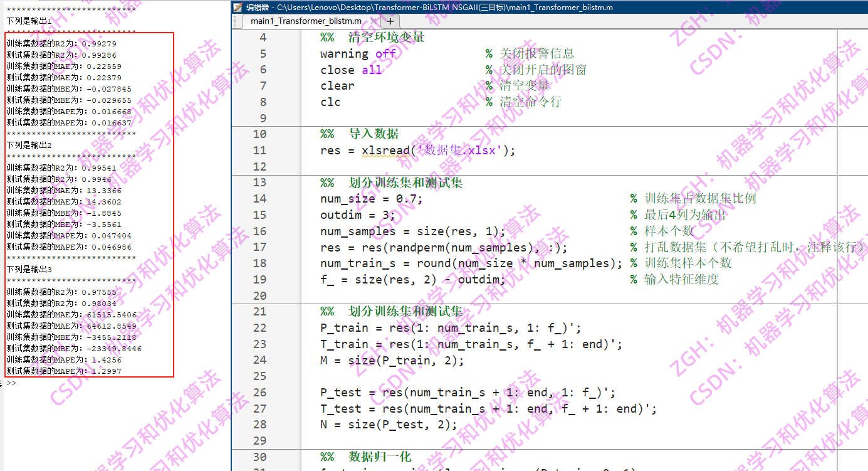This screenshot has width=868, height=471.
Task: Click the 'clear' command on line 7
Action: click(x=337, y=86)
